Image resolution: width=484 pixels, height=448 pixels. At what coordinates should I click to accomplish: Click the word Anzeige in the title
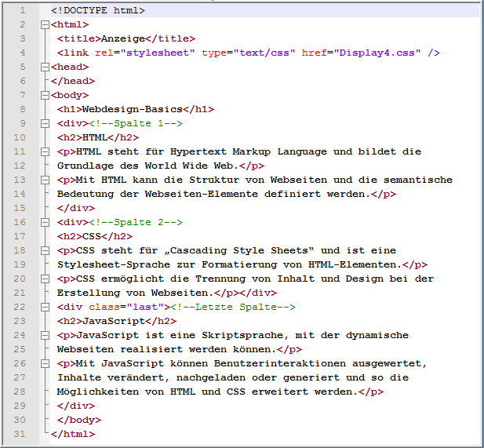(123, 38)
